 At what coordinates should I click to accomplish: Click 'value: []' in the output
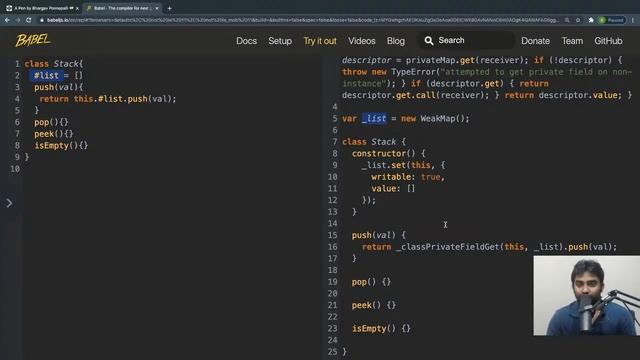tap(393, 189)
